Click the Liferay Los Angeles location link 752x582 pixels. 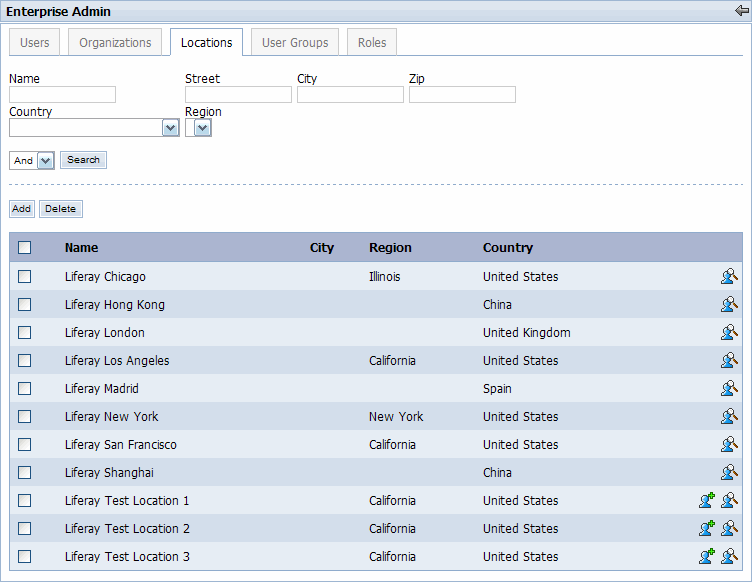tap(117, 361)
